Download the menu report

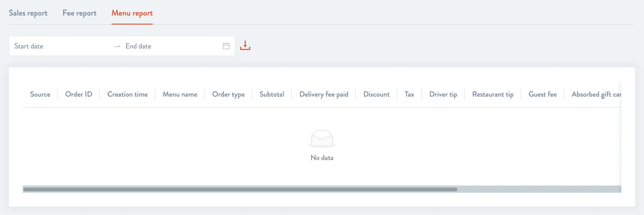tap(245, 46)
